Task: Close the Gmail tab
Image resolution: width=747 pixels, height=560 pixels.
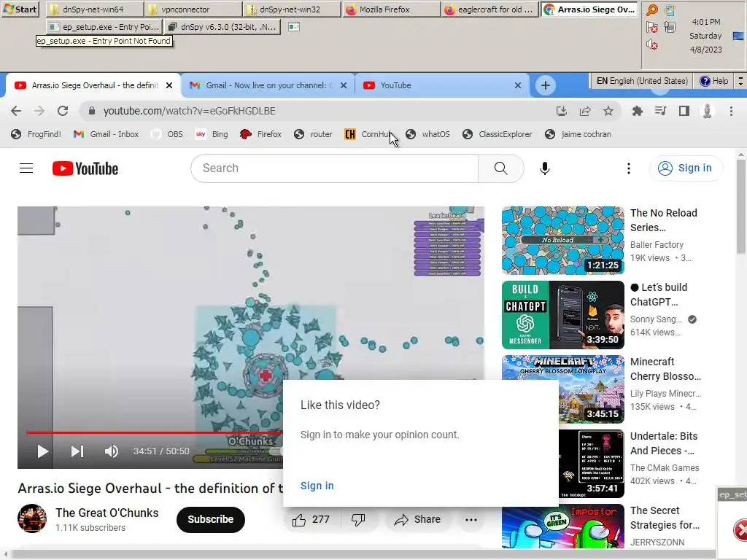Action: pyautogui.click(x=344, y=85)
